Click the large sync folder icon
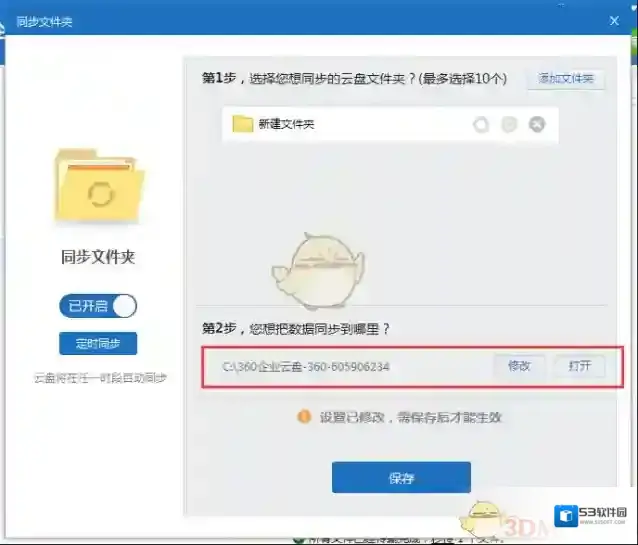Image resolution: width=638 pixels, height=545 pixels. pos(99,187)
